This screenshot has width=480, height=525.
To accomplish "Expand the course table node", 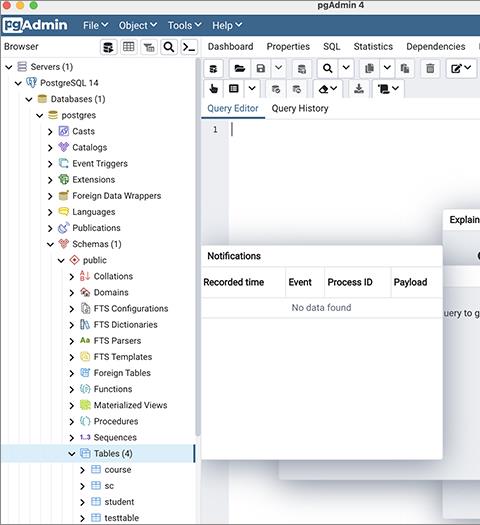I will point(82,470).
